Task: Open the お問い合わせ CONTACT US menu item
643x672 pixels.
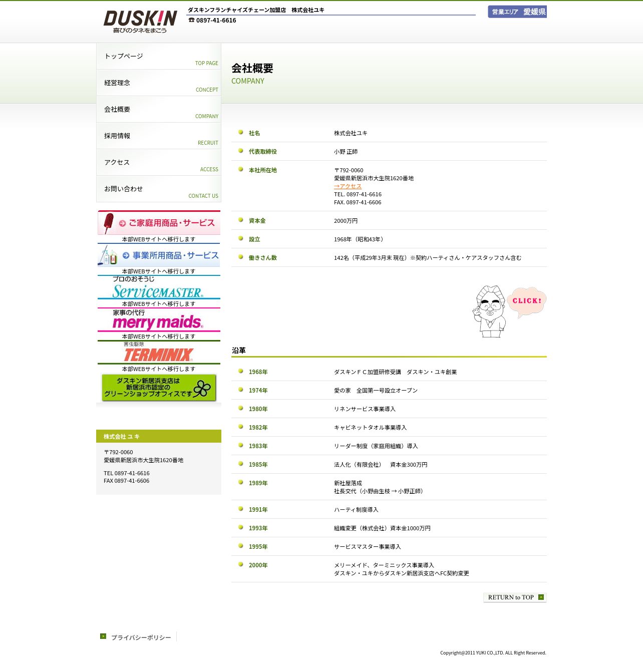Action: pyautogui.click(x=159, y=189)
